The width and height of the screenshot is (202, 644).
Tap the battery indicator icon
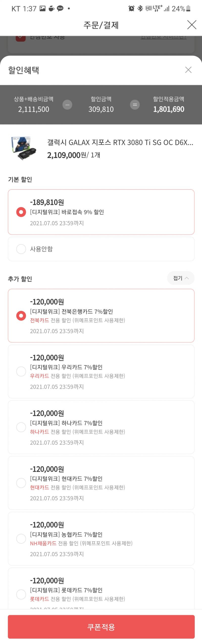188,9
